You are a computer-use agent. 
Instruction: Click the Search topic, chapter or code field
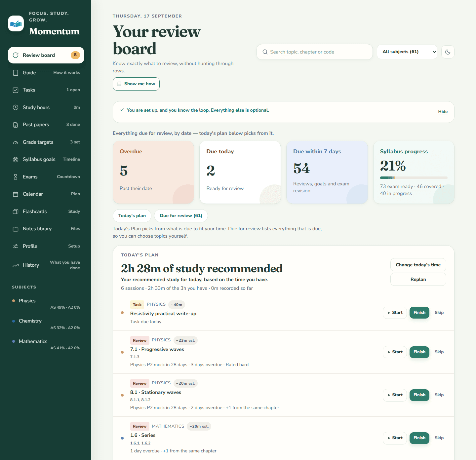315,52
